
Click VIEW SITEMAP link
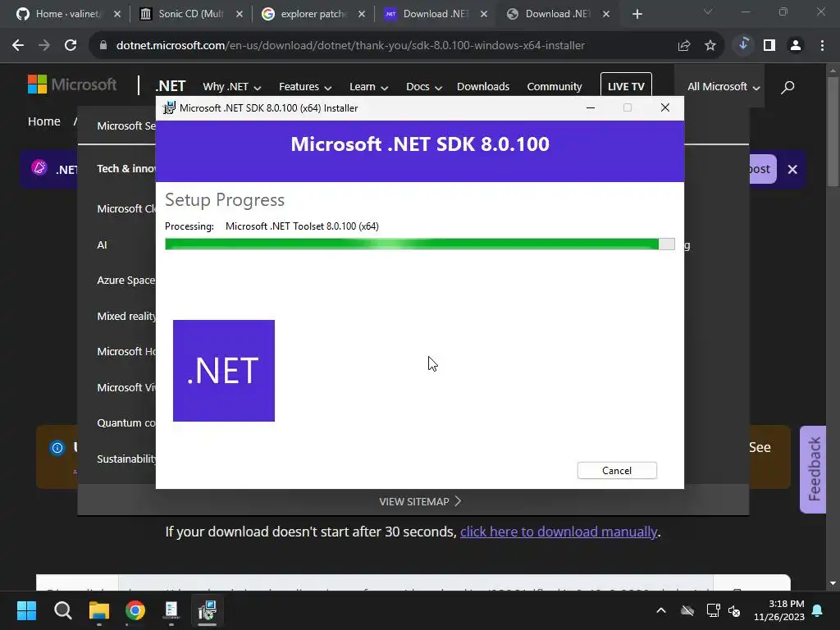tap(419, 501)
